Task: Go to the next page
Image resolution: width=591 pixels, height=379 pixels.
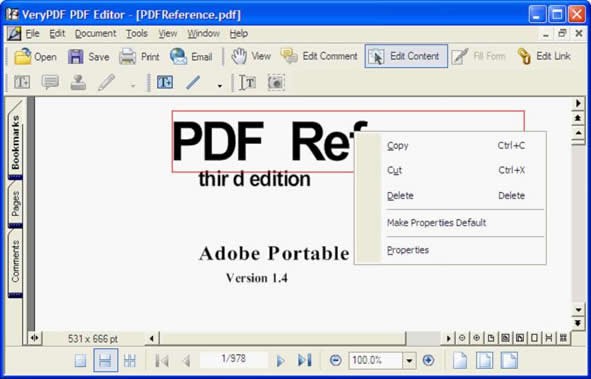Action: point(280,361)
